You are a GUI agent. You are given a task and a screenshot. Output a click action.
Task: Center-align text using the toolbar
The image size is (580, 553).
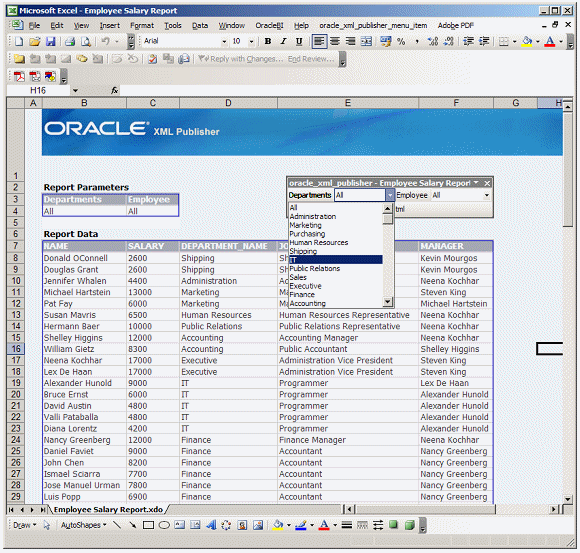(x=335, y=41)
